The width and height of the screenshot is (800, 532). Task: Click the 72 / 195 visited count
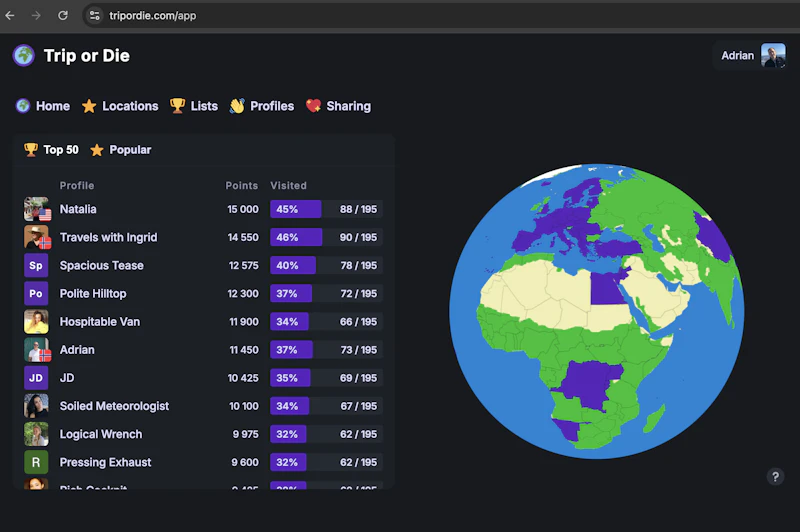tap(359, 294)
